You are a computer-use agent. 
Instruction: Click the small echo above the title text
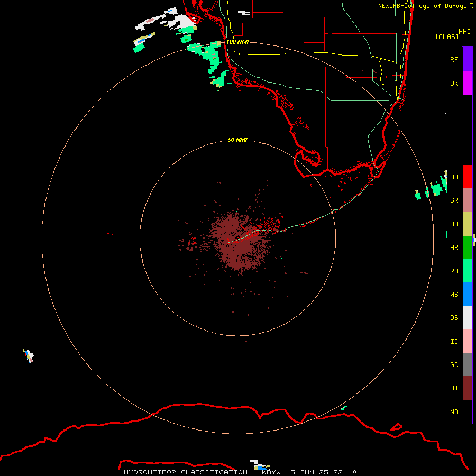[x=259, y=465]
